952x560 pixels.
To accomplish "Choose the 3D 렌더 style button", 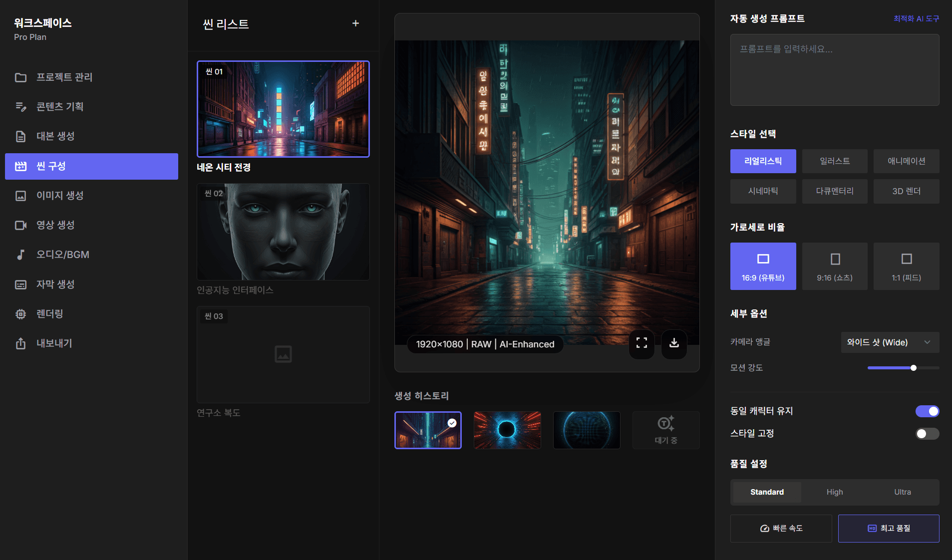I will click(x=906, y=191).
